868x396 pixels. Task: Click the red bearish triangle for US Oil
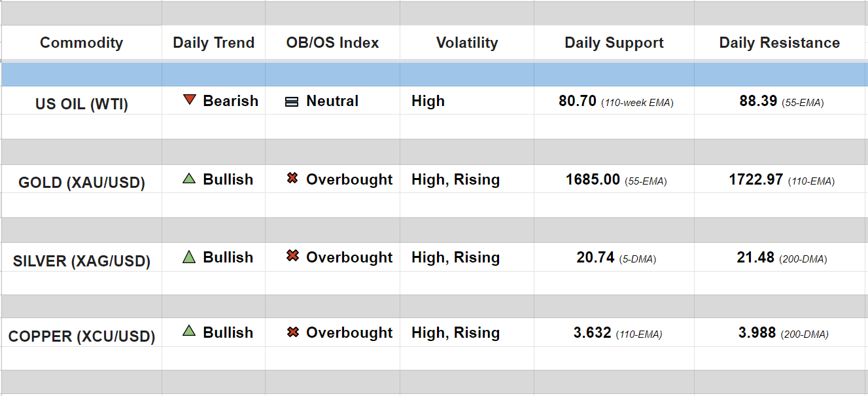pyautogui.click(x=190, y=100)
